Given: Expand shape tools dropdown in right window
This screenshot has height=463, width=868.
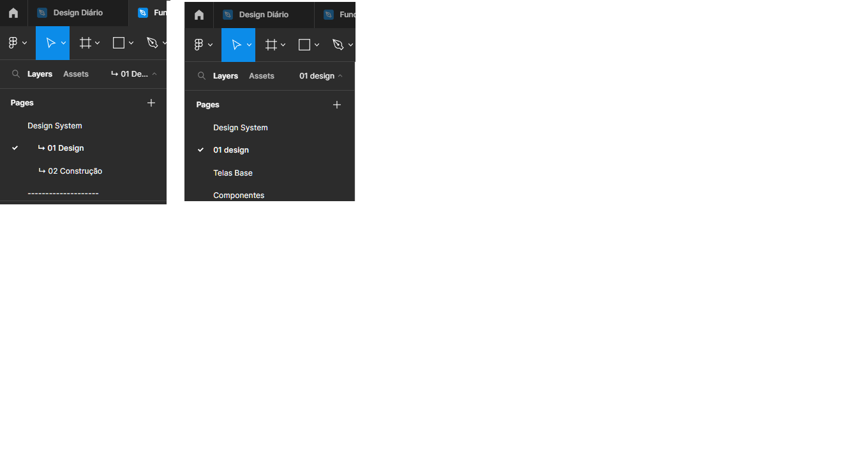Looking at the screenshot, I should point(317,45).
